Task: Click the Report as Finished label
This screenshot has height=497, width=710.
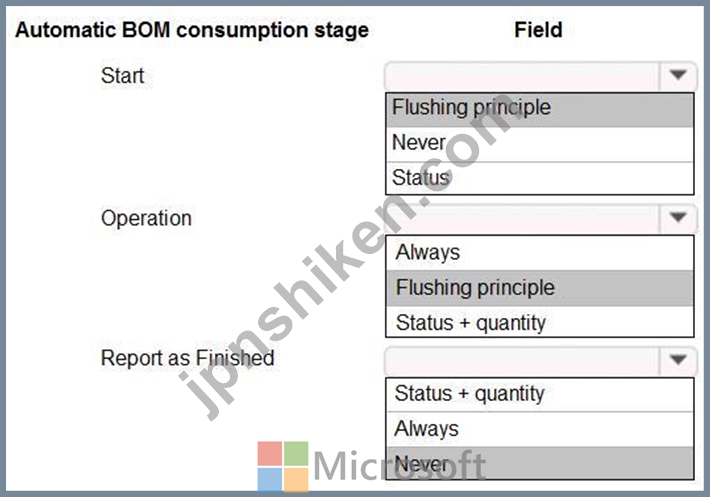Action: [x=187, y=358]
